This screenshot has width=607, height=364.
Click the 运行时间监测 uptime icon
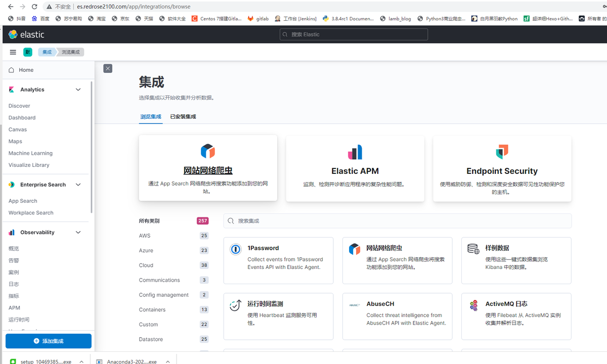[235, 305]
